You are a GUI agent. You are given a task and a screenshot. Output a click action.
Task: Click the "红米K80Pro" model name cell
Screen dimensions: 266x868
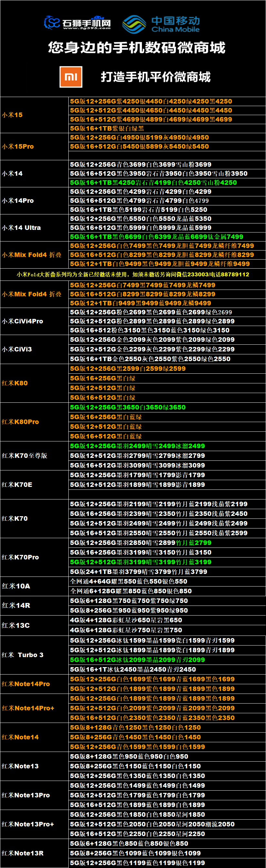coord(34,422)
